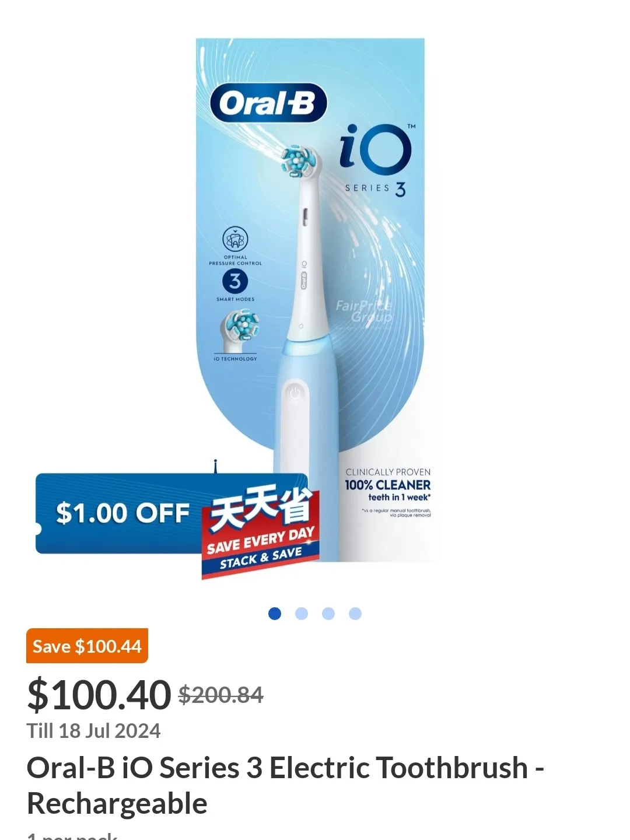Click the Save $100.44 orange badge
Screen dimensions: 630x840
coord(87,646)
